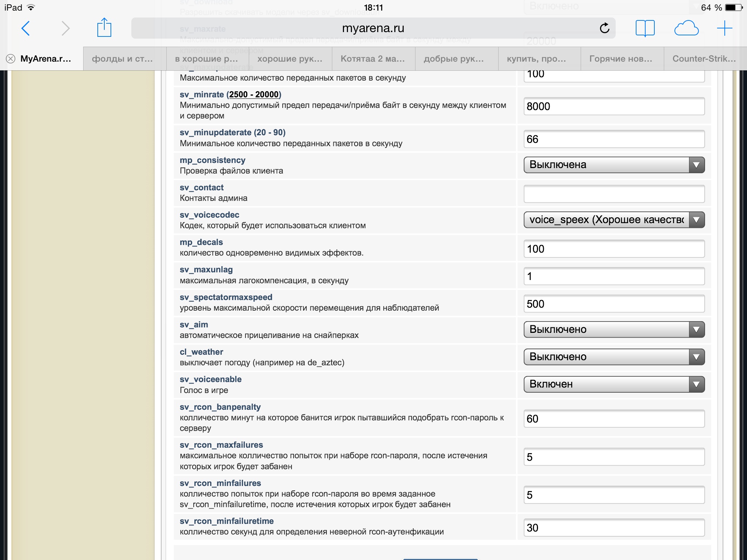This screenshot has width=747, height=560.
Task: Click the description 'Голос в игре'
Action: click(x=204, y=390)
